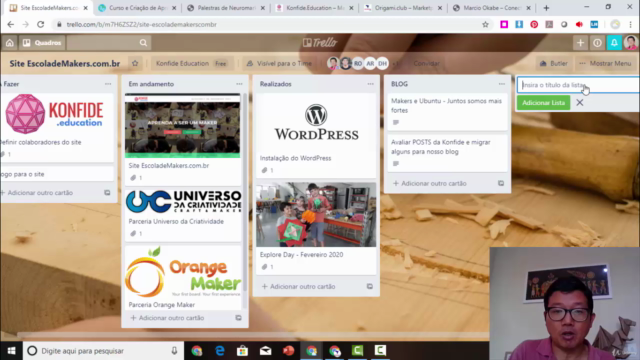Star the Site EscoladeMakers.com.br board
Image resolution: width=640 pixels, height=360 pixels.
pyautogui.click(x=135, y=63)
